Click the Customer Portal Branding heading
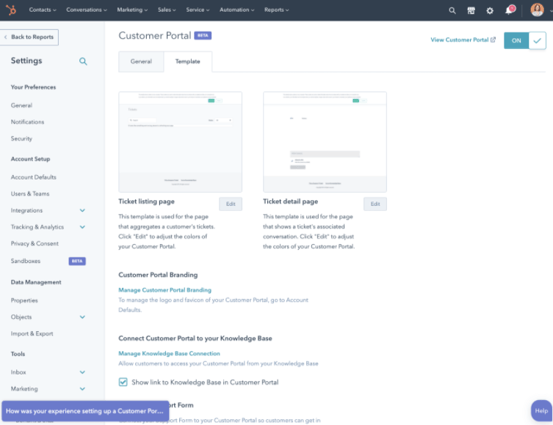Viewport: 553px width, 425px height. coord(158,275)
